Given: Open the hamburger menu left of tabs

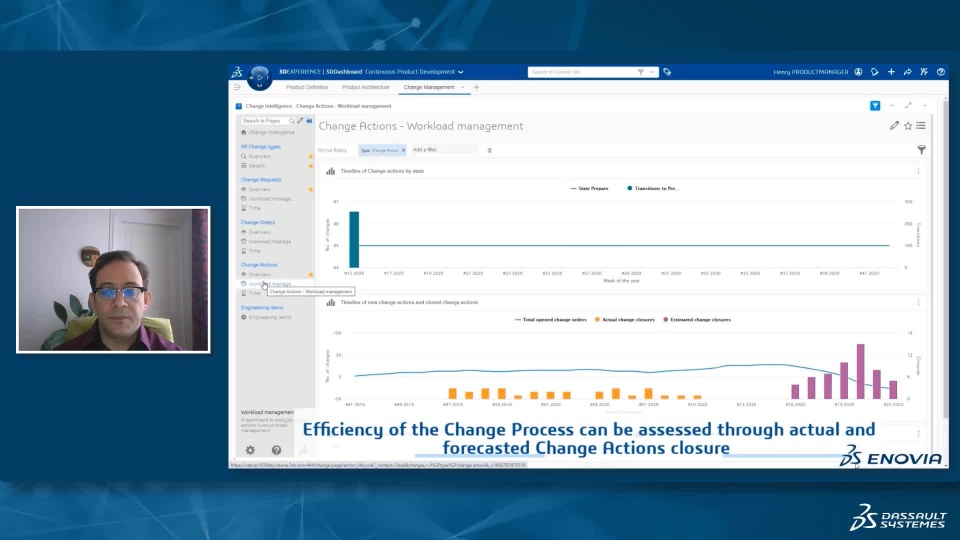Looking at the screenshot, I should point(237,88).
